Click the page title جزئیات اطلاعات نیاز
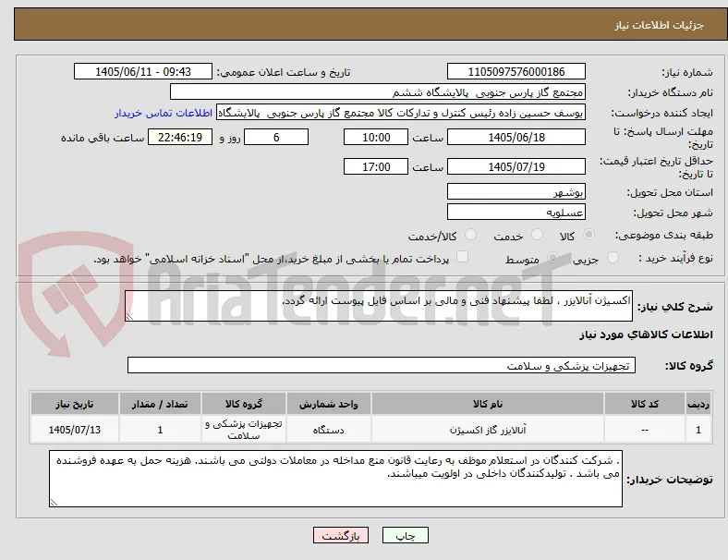 click(660, 25)
